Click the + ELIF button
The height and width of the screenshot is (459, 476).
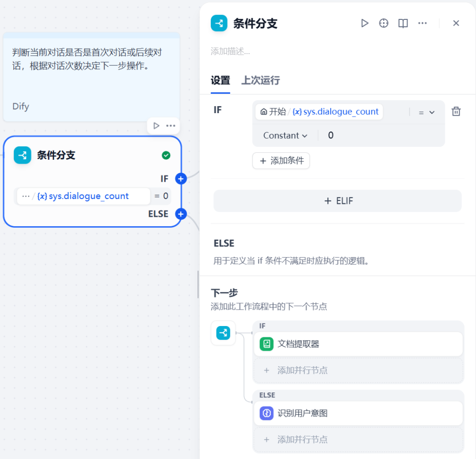(338, 201)
